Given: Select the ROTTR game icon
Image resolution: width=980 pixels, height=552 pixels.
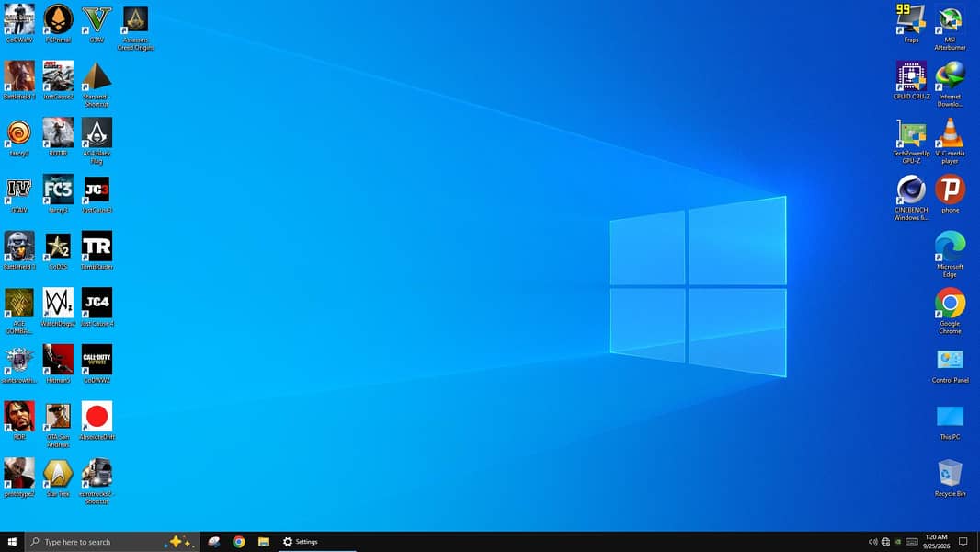Looking at the screenshot, I should click(58, 132).
